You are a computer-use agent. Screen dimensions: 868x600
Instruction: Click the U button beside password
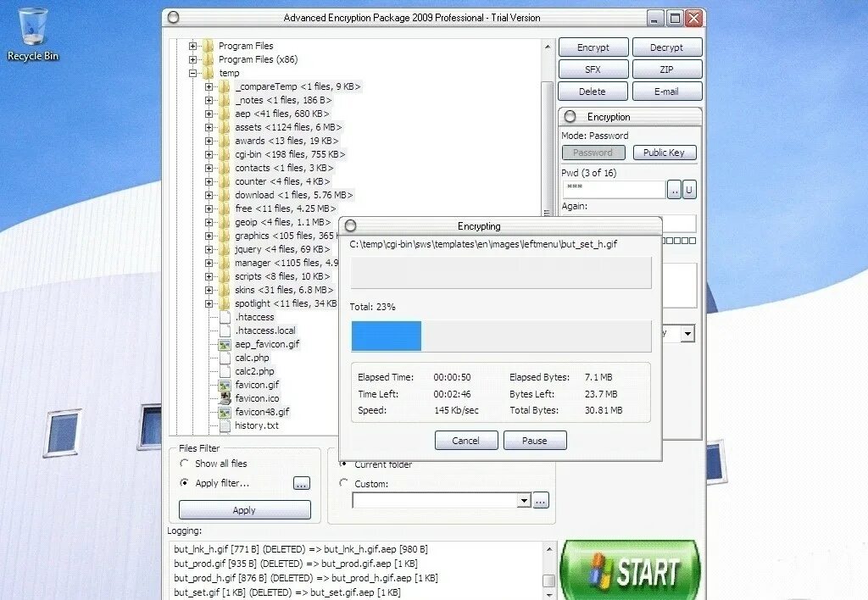(689, 190)
